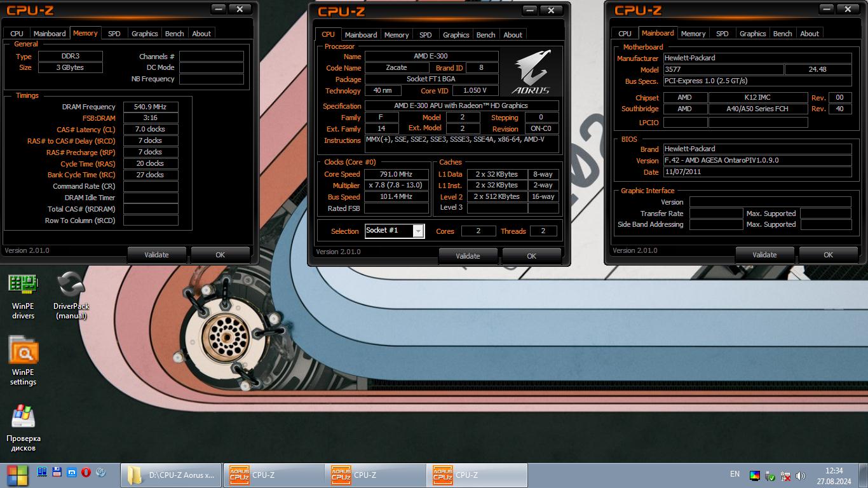Minimize the Memory CPU-Z window
Viewport: 868px width, 488px height.
tap(219, 9)
